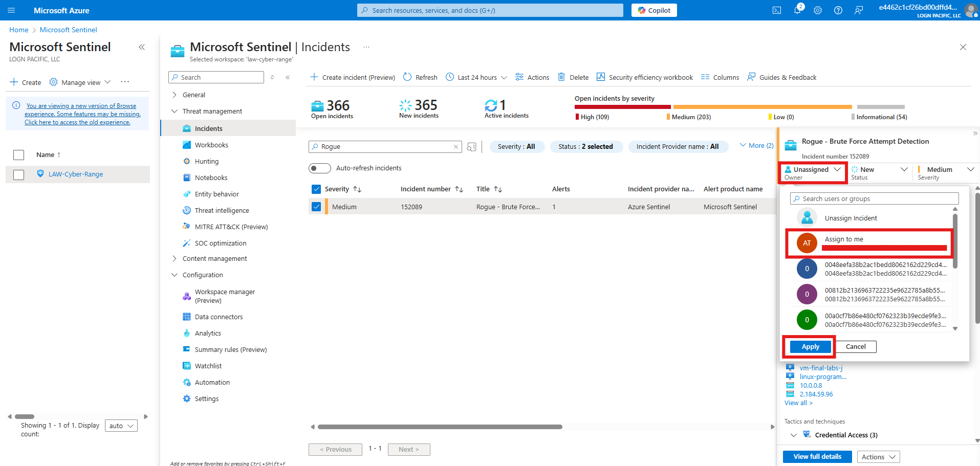Sort by Title column arrows

[498, 189]
